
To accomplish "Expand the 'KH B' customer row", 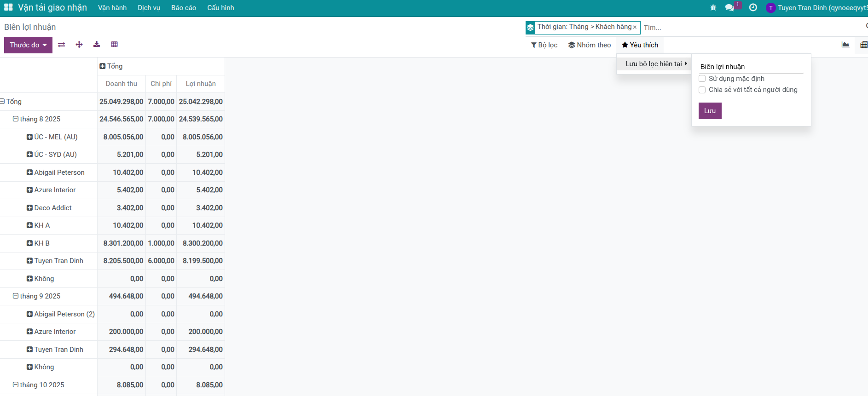I will [x=30, y=243].
